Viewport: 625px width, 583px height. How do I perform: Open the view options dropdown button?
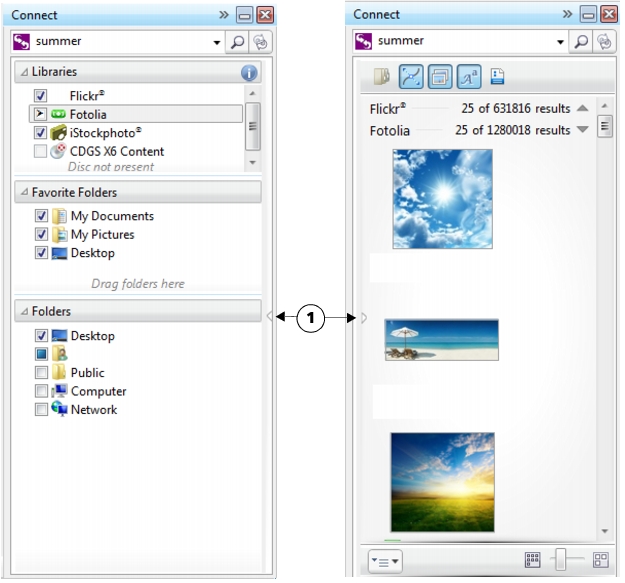pos(384,561)
